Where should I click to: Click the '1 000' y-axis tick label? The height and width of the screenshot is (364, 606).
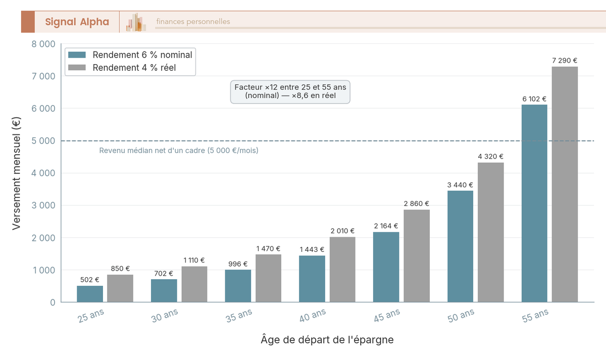(x=43, y=270)
